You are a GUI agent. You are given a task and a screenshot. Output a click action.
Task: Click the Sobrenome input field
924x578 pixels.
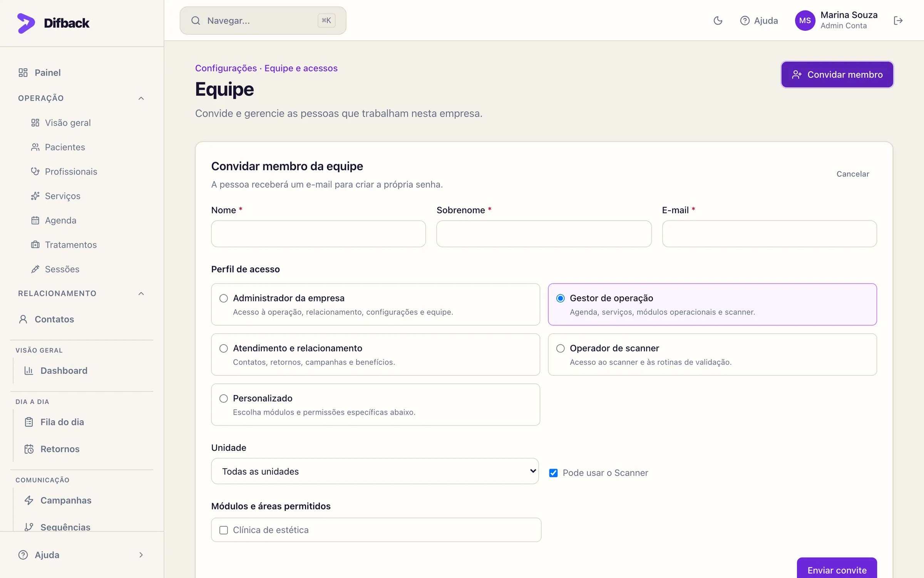click(x=544, y=234)
